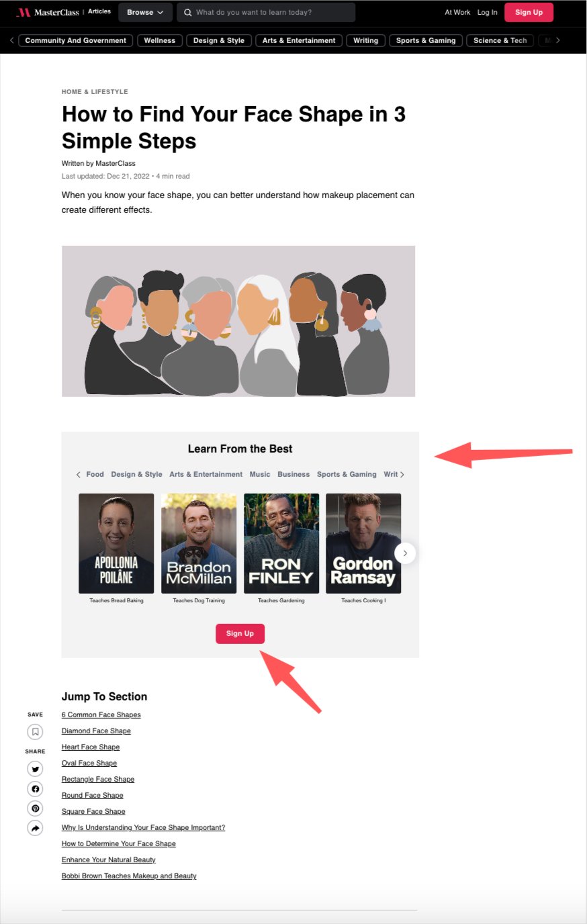The width and height of the screenshot is (587, 924).
Task: Share article on Twitter
Action: coord(35,769)
